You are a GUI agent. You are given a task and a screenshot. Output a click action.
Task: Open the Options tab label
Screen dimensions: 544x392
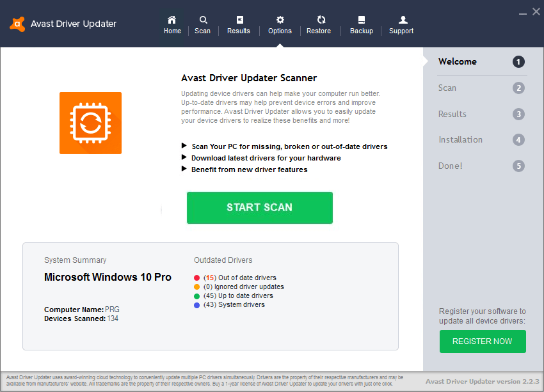tap(280, 31)
